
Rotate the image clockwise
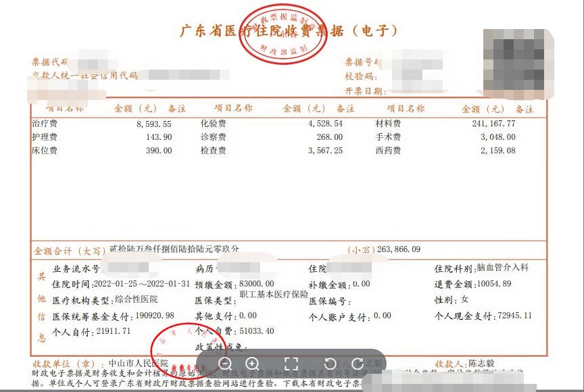(358, 364)
